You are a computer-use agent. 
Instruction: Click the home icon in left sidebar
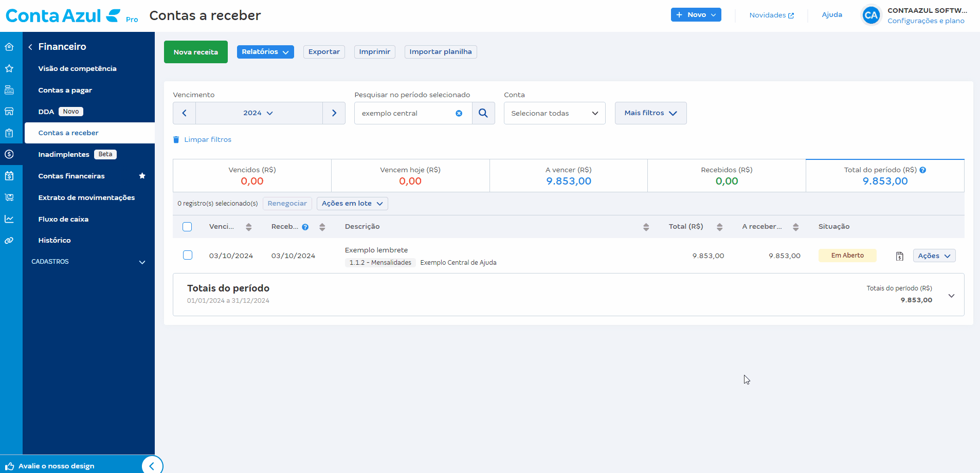pos(9,47)
